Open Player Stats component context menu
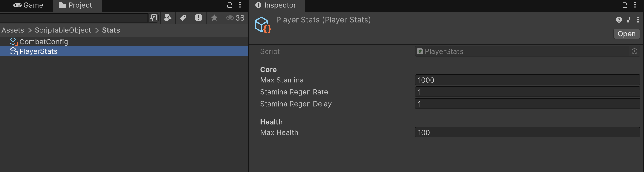This screenshot has height=172, width=644. pos(638,20)
